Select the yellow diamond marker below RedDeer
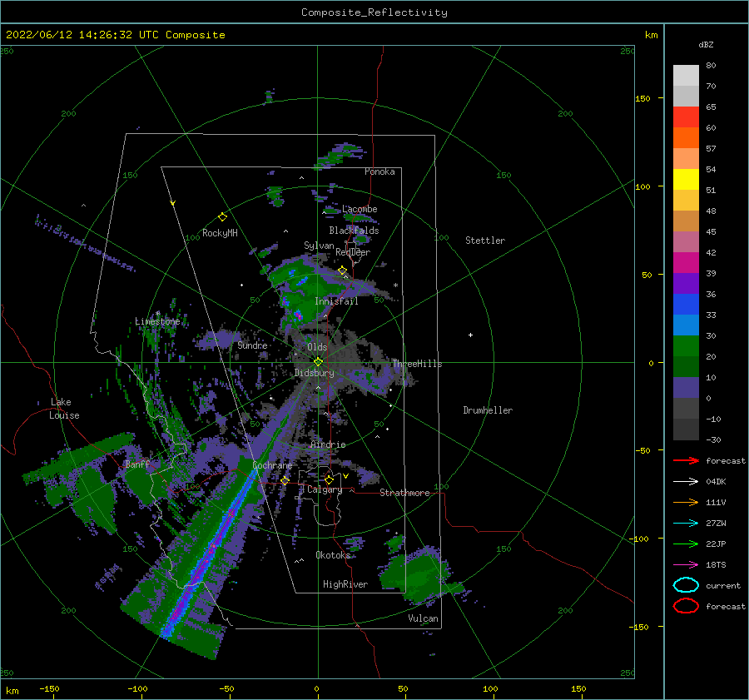The height and width of the screenshot is (700, 749). pyautogui.click(x=342, y=271)
